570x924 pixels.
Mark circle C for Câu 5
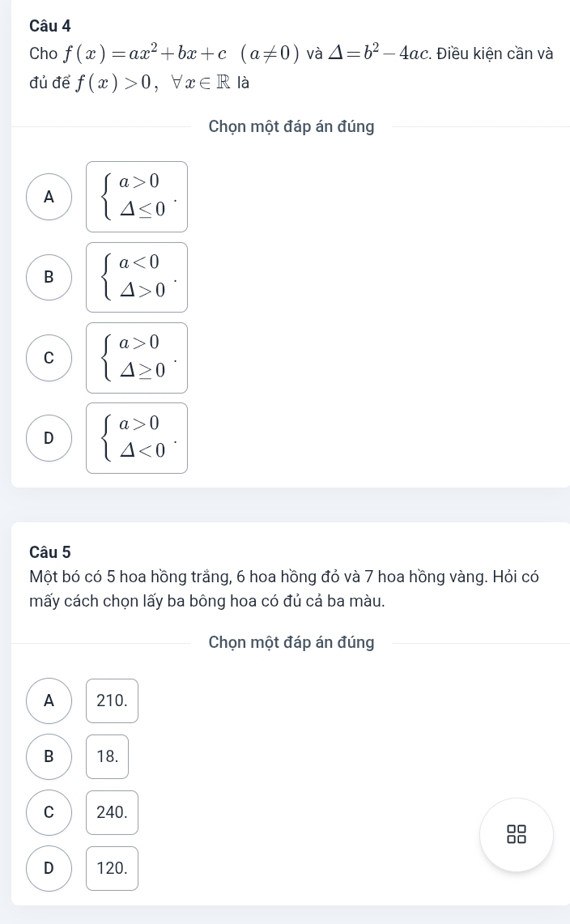coord(49,812)
